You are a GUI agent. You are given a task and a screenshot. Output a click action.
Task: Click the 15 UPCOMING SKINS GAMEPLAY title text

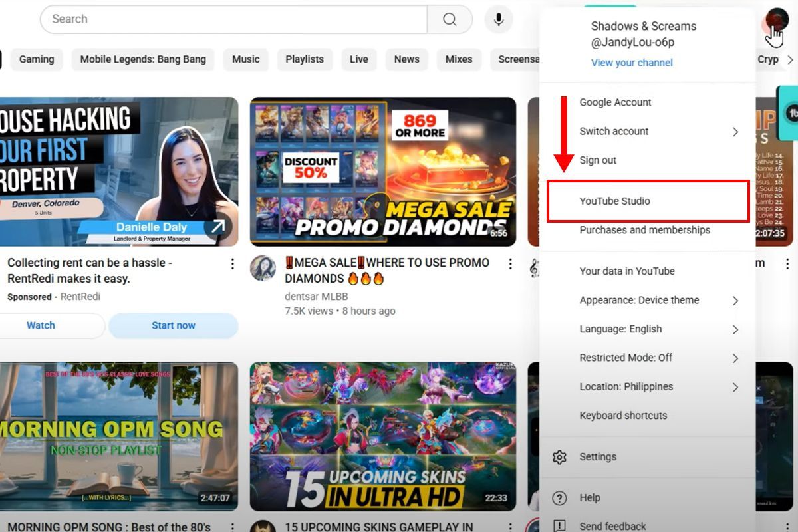[379, 527]
